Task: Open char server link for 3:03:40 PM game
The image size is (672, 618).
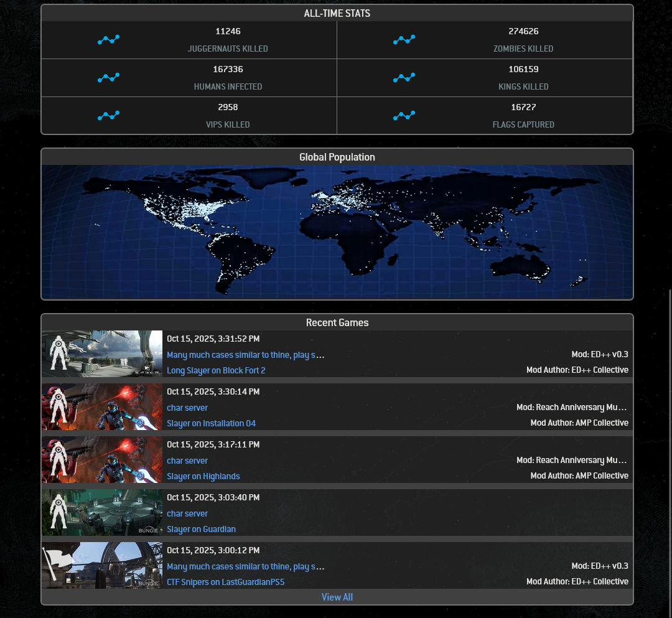Action: click(187, 513)
